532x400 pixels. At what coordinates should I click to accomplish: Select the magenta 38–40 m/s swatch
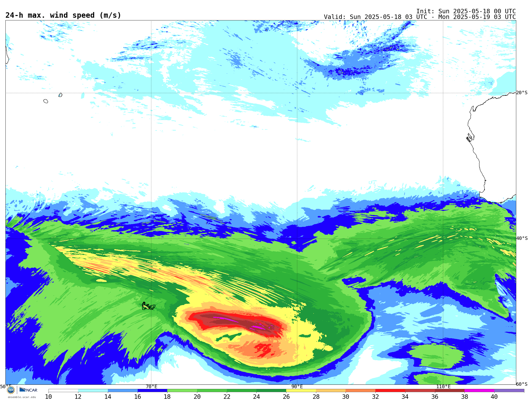point(479,391)
